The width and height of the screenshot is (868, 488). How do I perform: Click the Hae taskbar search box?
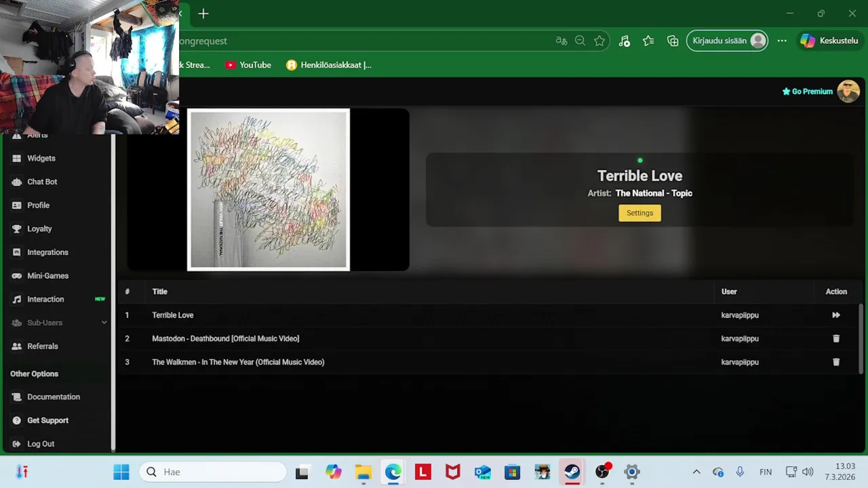[214, 472]
